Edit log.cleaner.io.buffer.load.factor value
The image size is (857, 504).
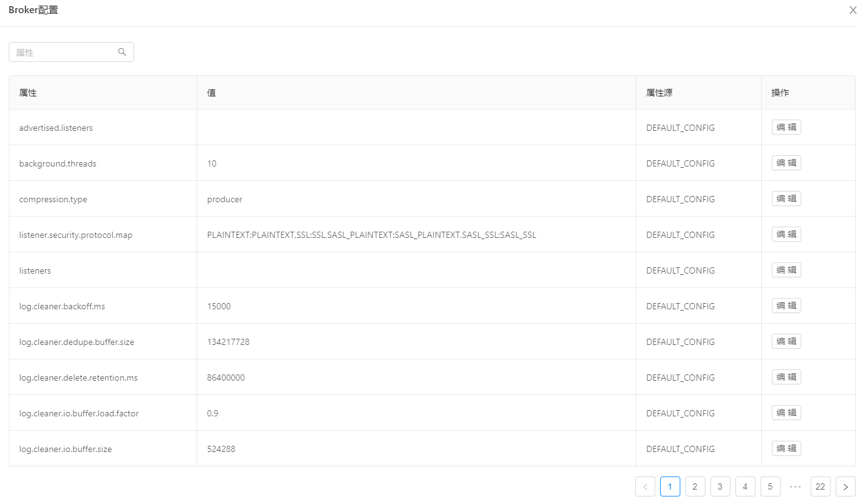point(786,413)
